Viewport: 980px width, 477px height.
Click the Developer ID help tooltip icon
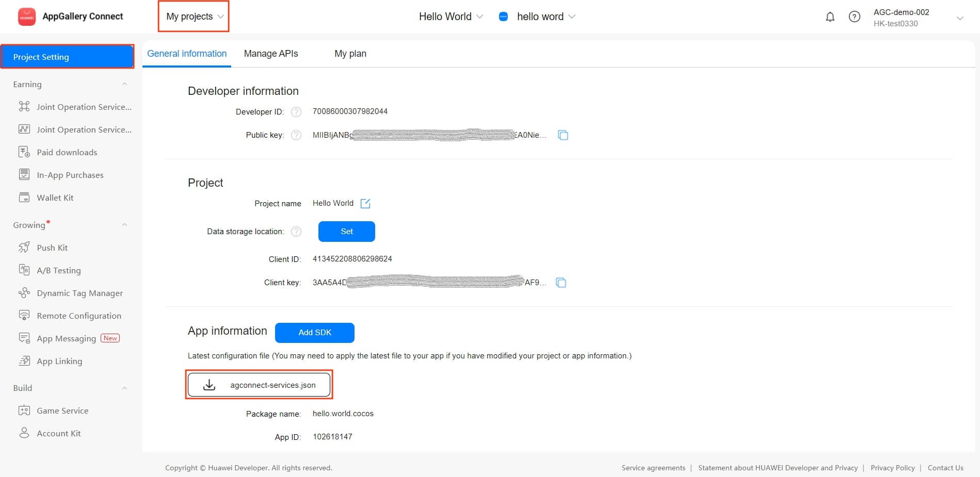pos(296,112)
